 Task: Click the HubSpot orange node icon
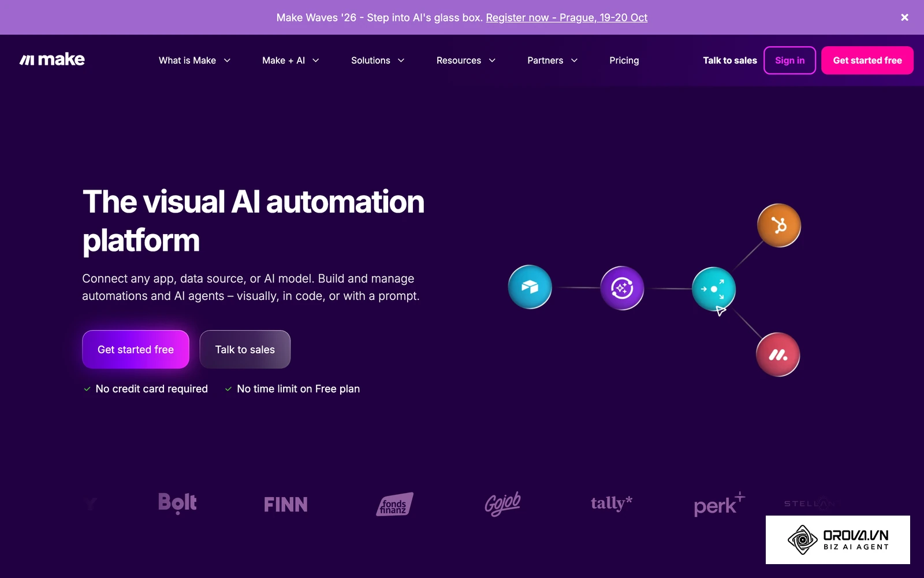pyautogui.click(x=779, y=225)
